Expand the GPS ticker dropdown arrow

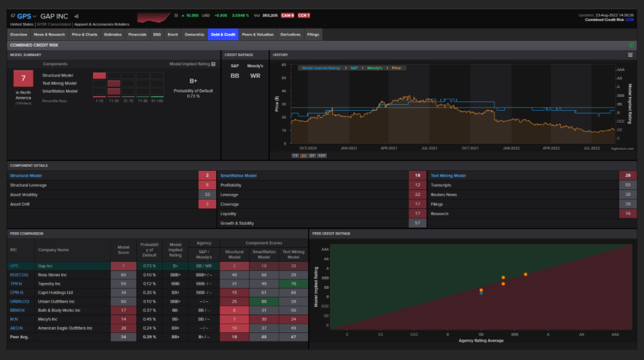[34, 15]
